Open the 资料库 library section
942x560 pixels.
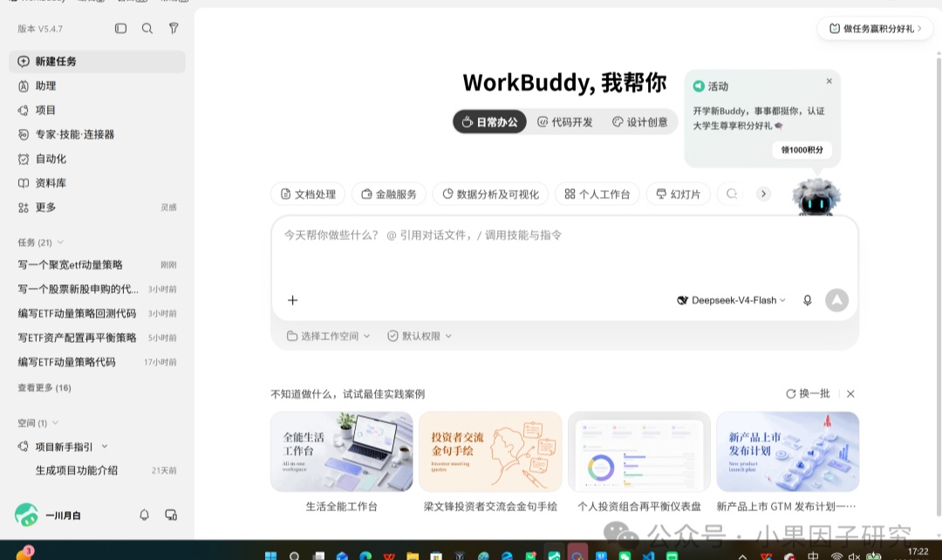97,182
